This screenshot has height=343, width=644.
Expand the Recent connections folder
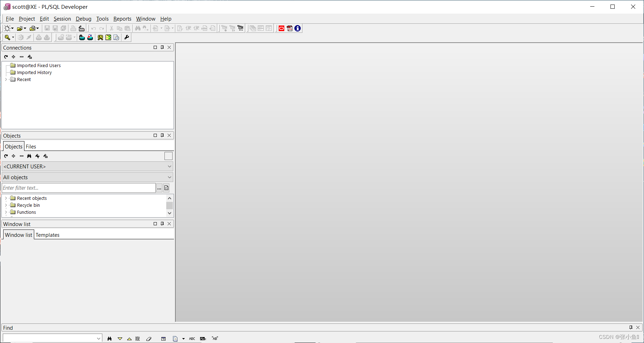pyautogui.click(x=6, y=80)
